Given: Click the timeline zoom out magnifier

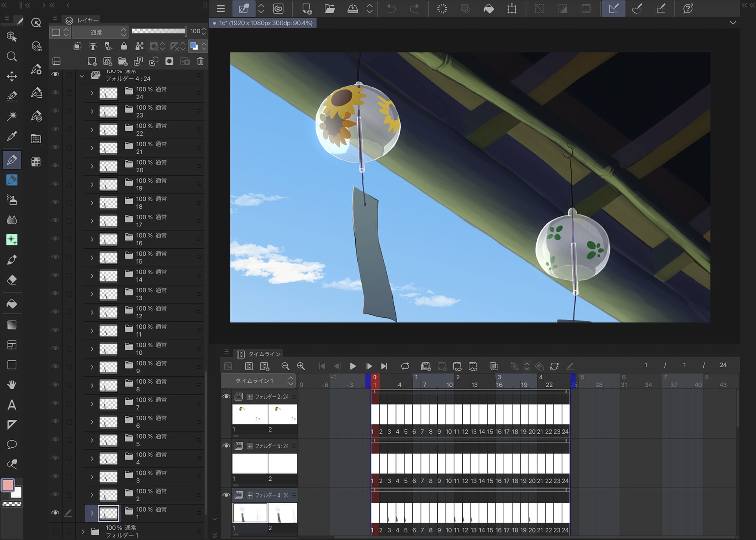Looking at the screenshot, I should [x=285, y=366].
